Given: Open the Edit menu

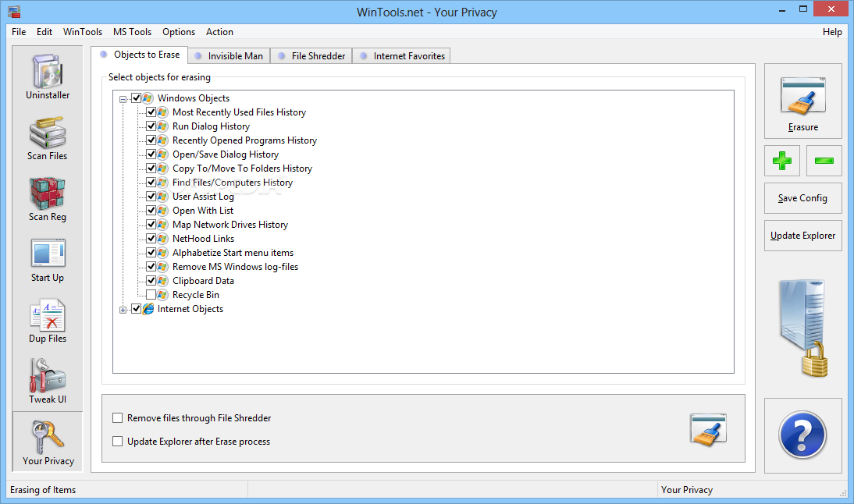Looking at the screenshot, I should (x=44, y=31).
